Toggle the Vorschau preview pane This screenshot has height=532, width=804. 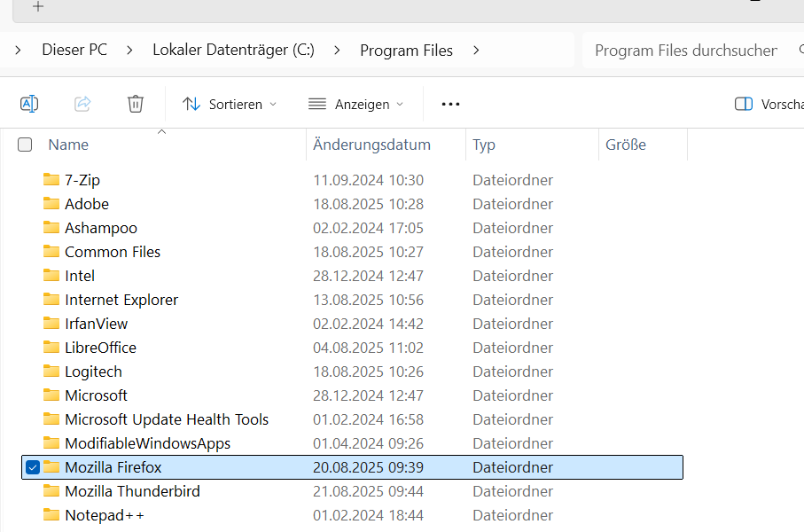(769, 104)
